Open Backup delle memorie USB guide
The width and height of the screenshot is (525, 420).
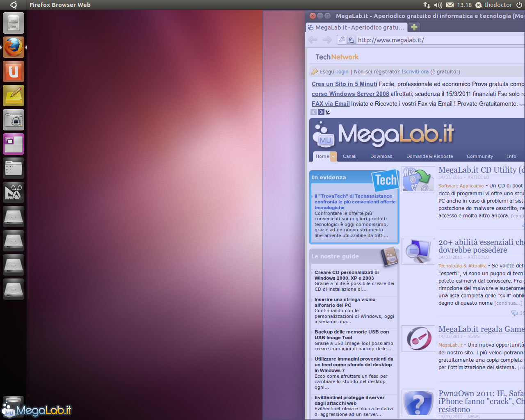coord(352,335)
